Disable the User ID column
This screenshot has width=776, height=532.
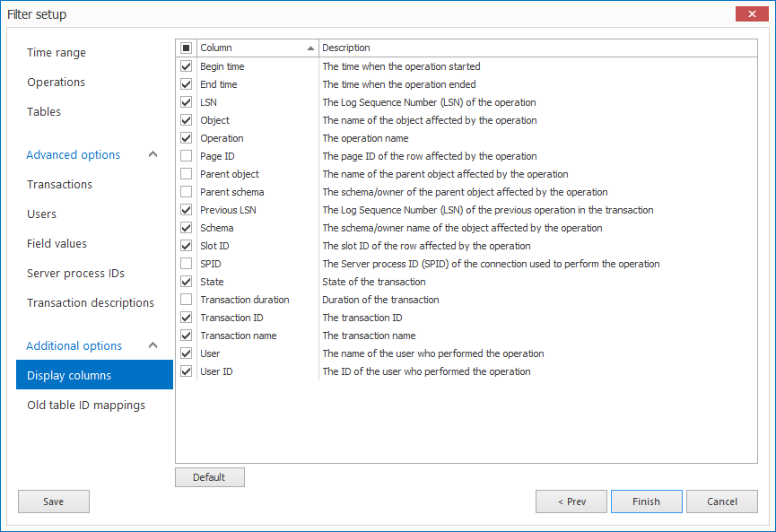click(x=185, y=371)
